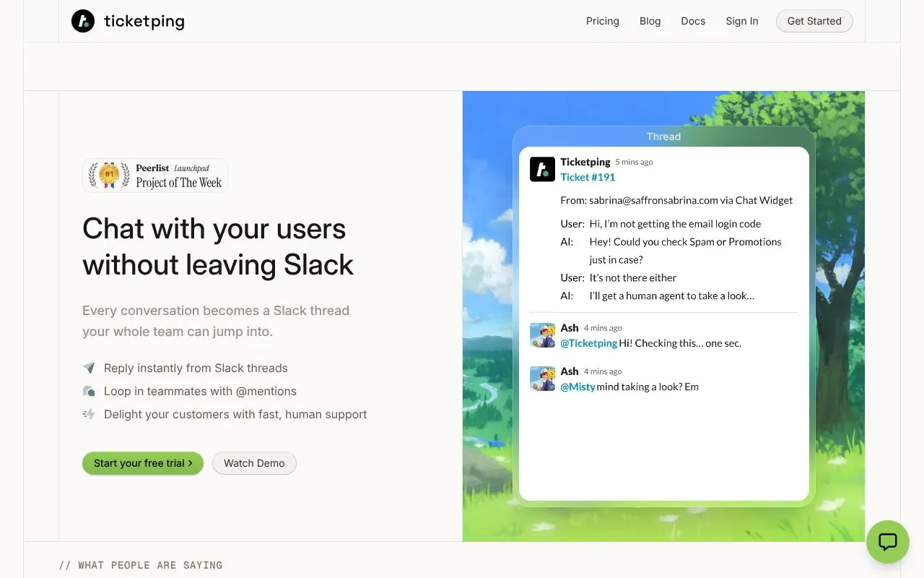
Task: Click the 'It's not there either' message
Action: [632, 278]
